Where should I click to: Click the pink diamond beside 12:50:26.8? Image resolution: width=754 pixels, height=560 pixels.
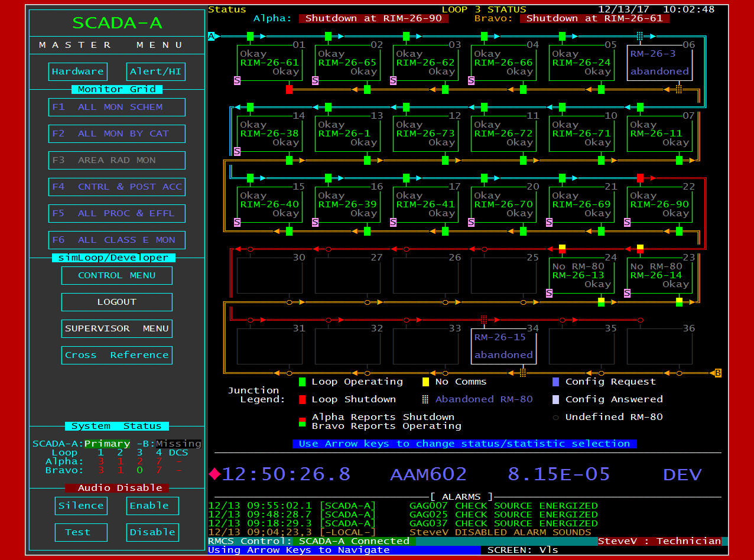click(214, 474)
